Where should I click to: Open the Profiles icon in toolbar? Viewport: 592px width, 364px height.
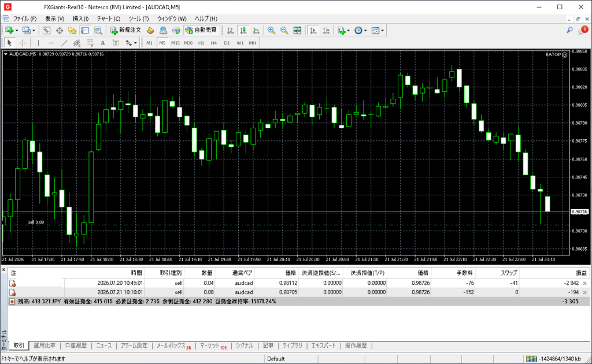tap(26, 31)
